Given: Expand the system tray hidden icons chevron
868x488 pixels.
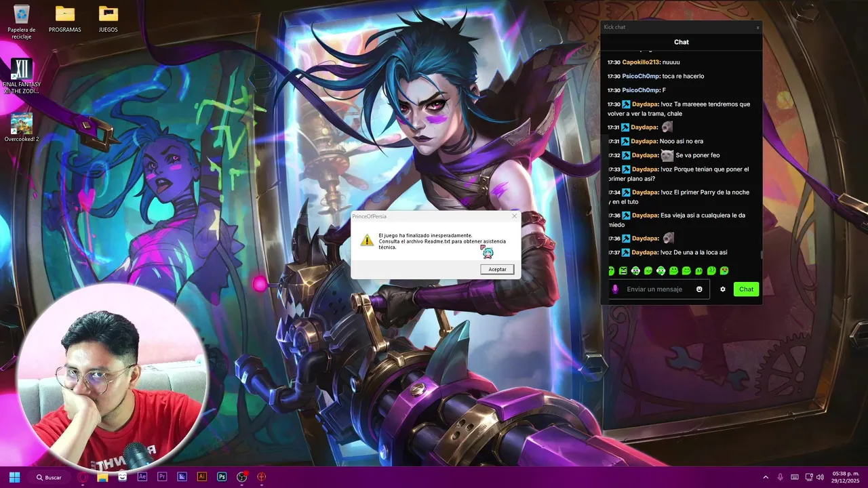Looking at the screenshot, I should click(x=766, y=477).
